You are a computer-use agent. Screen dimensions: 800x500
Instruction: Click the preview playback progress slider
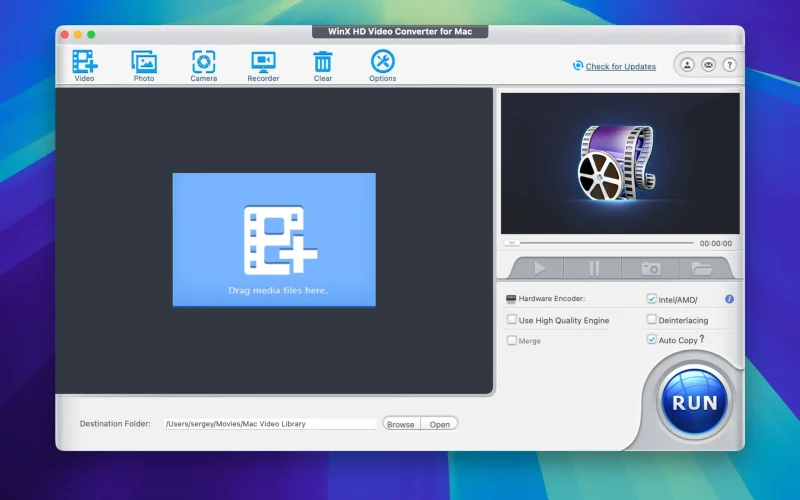(x=598, y=243)
